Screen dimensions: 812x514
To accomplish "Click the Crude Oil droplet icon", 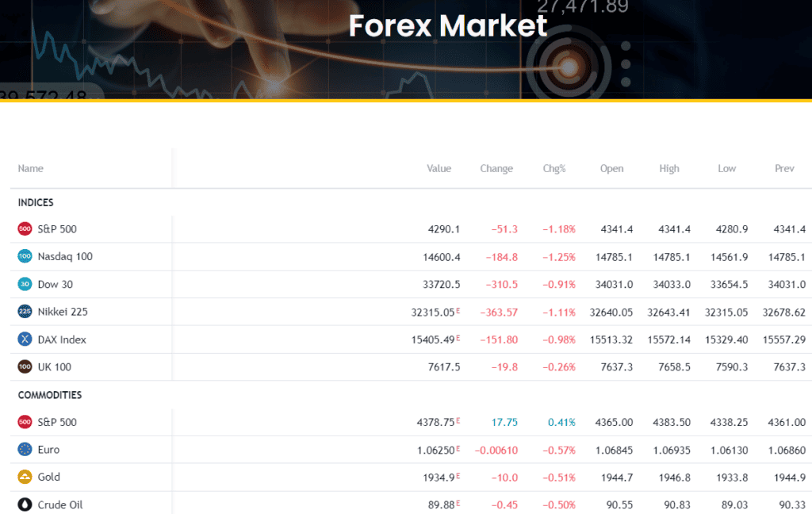I will tap(25, 504).
